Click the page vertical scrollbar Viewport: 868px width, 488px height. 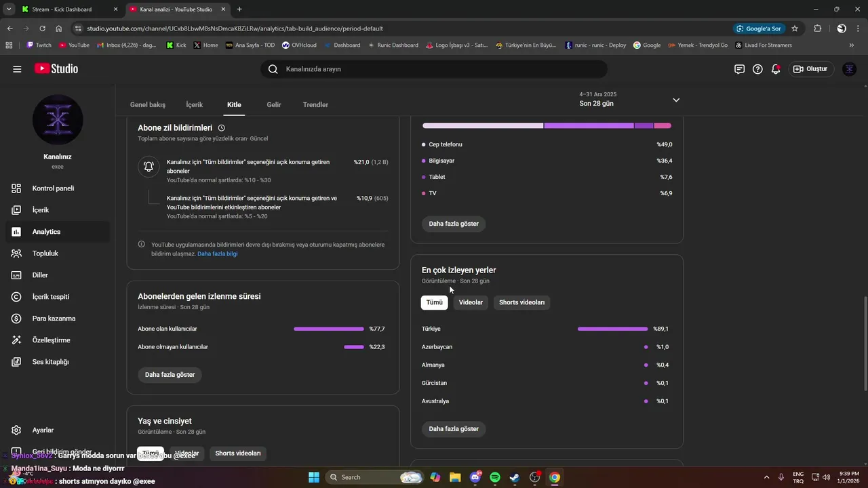click(x=865, y=344)
